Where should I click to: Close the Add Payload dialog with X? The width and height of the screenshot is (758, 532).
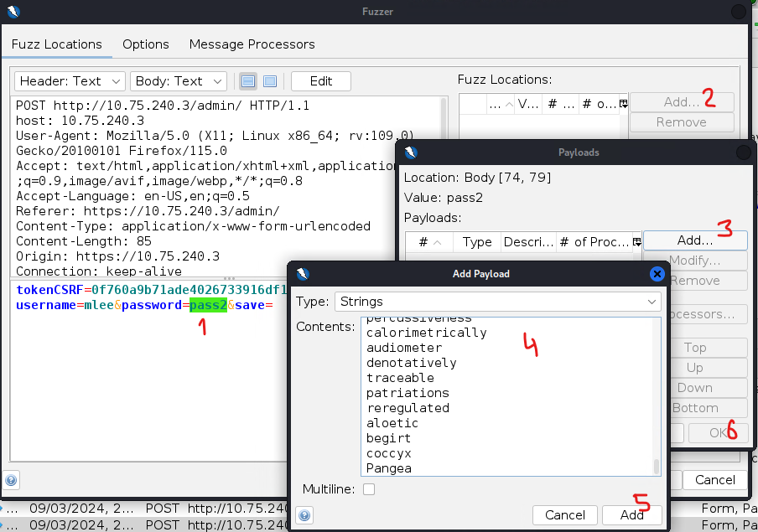pyautogui.click(x=657, y=274)
